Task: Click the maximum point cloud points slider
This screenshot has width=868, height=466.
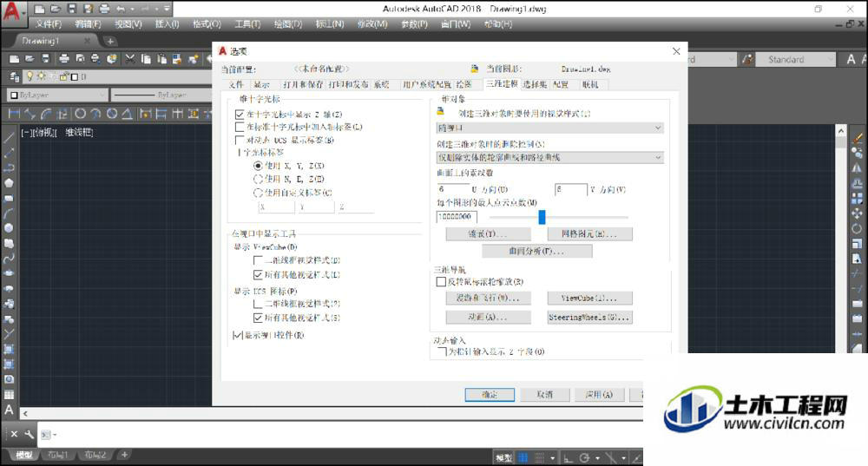Action: (542, 217)
